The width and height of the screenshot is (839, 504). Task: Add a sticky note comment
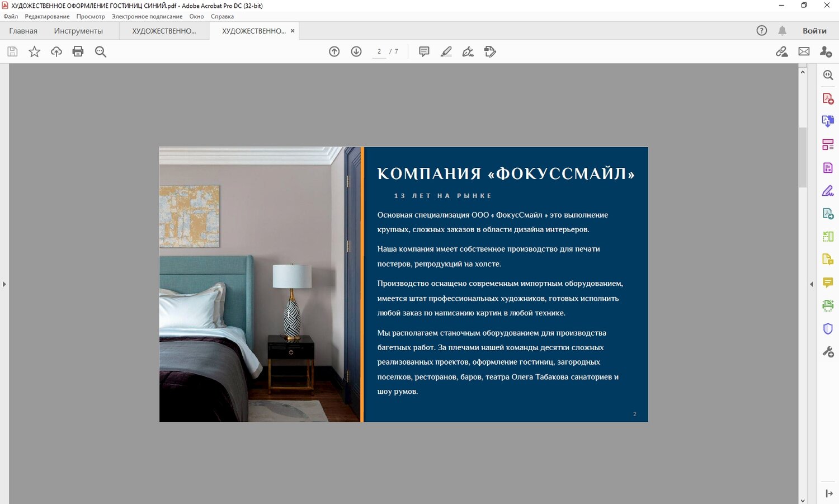pos(424,51)
